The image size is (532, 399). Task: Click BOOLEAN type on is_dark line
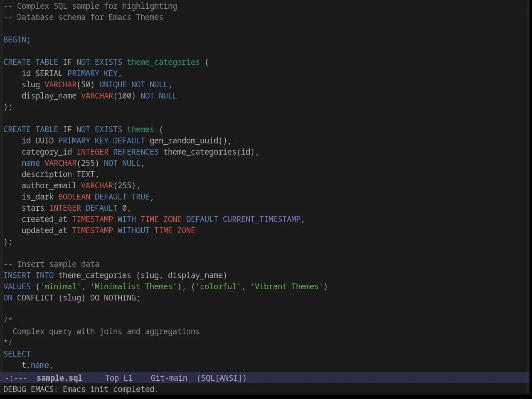(x=74, y=197)
